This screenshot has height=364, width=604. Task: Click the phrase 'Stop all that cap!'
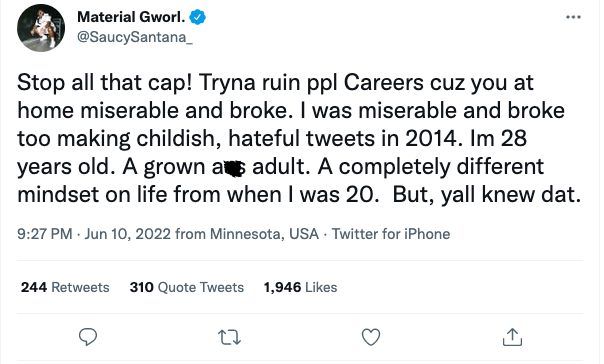104,83
